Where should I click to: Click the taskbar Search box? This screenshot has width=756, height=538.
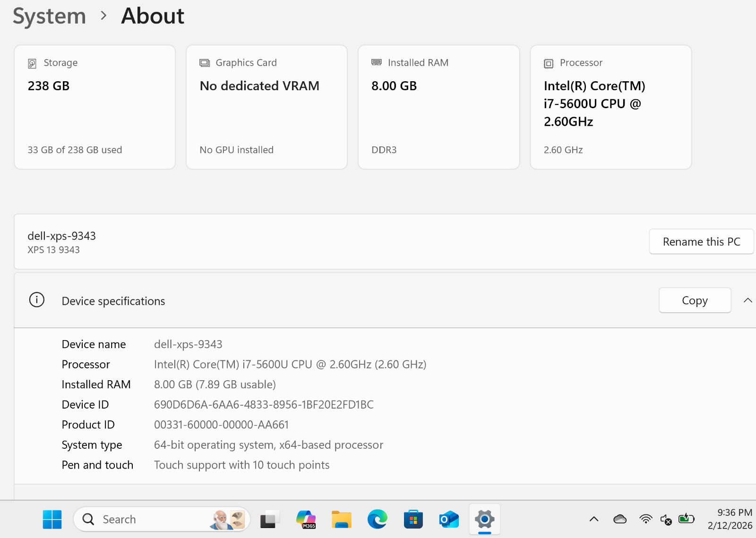pos(162,520)
